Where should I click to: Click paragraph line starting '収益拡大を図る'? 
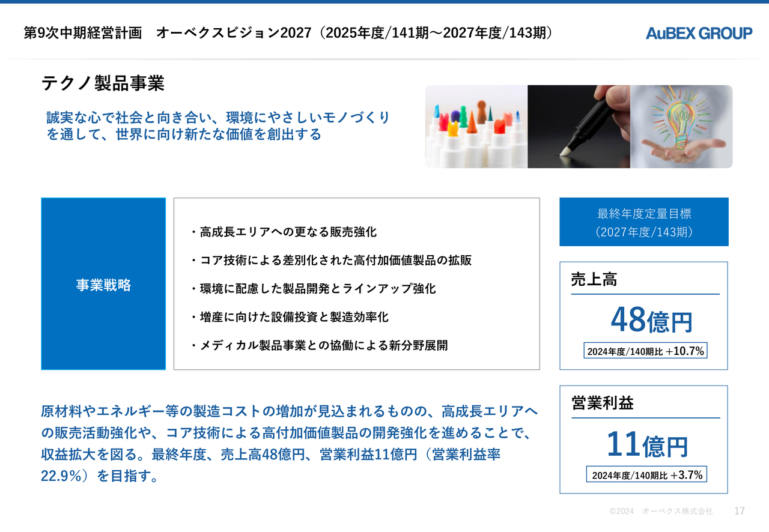click(x=271, y=455)
